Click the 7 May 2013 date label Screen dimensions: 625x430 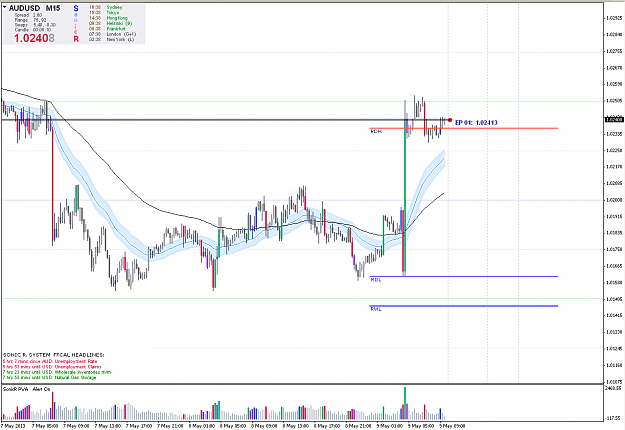point(14,426)
